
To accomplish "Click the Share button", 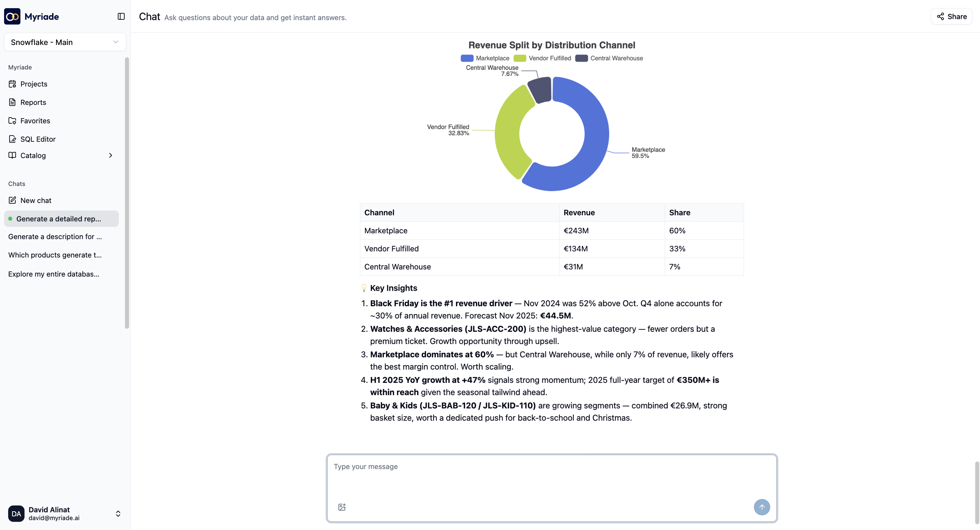I will pyautogui.click(x=951, y=16).
